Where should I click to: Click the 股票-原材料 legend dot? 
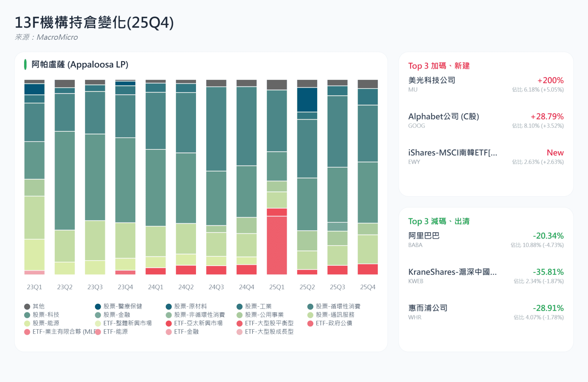coord(169,306)
